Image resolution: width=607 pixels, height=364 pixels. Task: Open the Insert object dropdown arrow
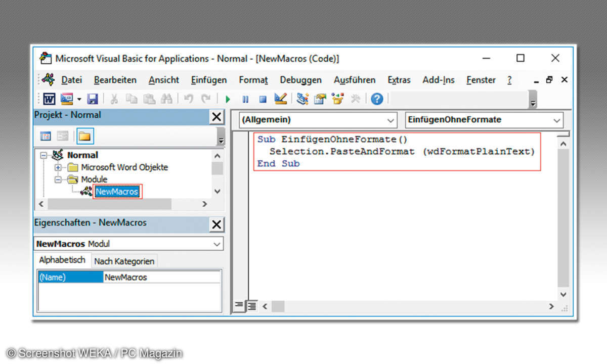(x=79, y=99)
